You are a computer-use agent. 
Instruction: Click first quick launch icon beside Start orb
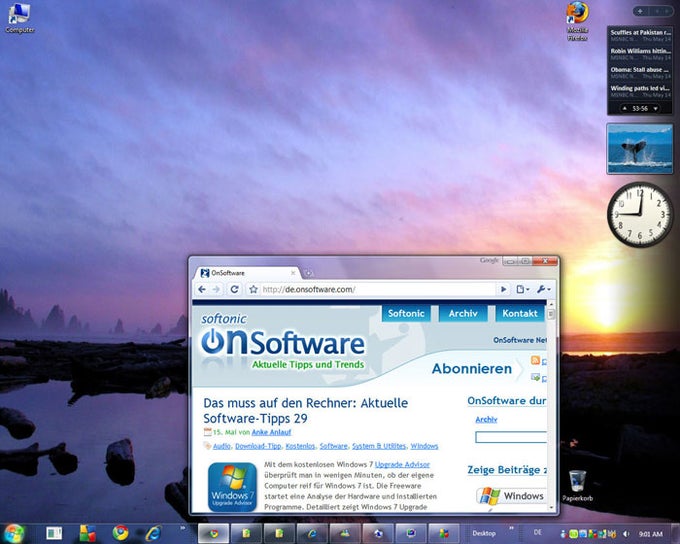click(x=54, y=533)
